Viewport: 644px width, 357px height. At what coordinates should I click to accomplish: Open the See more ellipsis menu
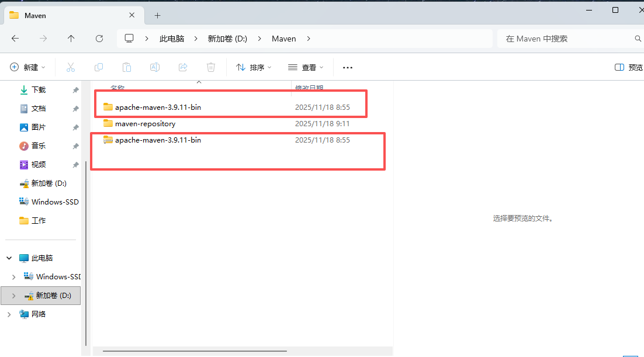(x=347, y=67)
